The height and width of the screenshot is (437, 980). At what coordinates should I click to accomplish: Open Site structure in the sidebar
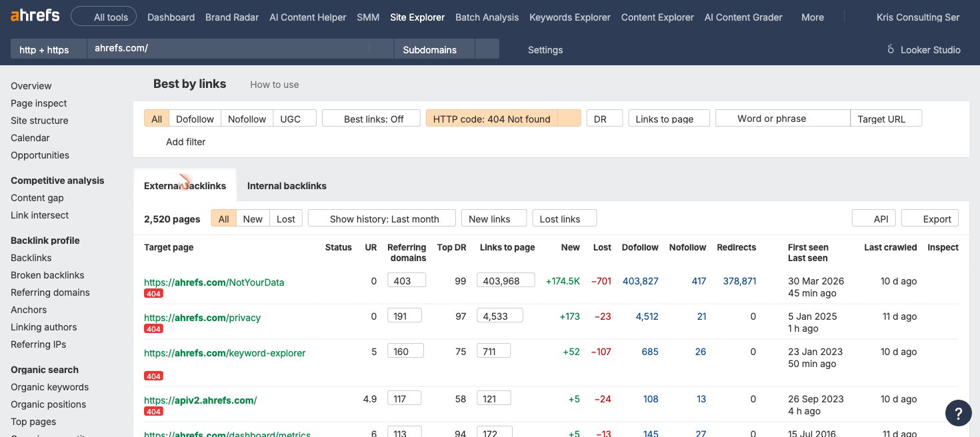(x=39, y=121)
